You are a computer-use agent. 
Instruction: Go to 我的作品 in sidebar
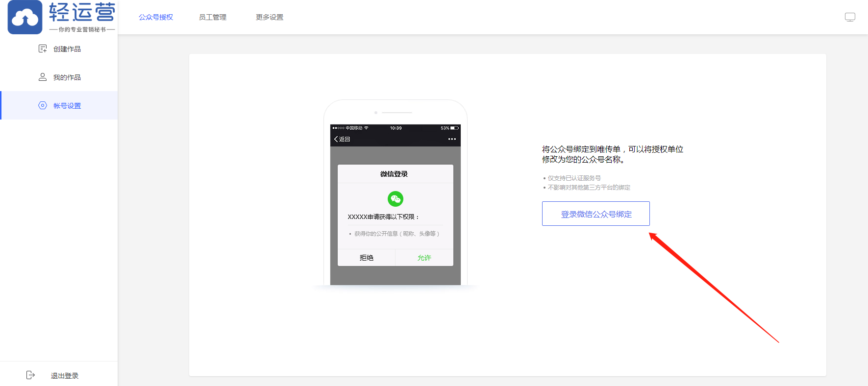[59, 77]
